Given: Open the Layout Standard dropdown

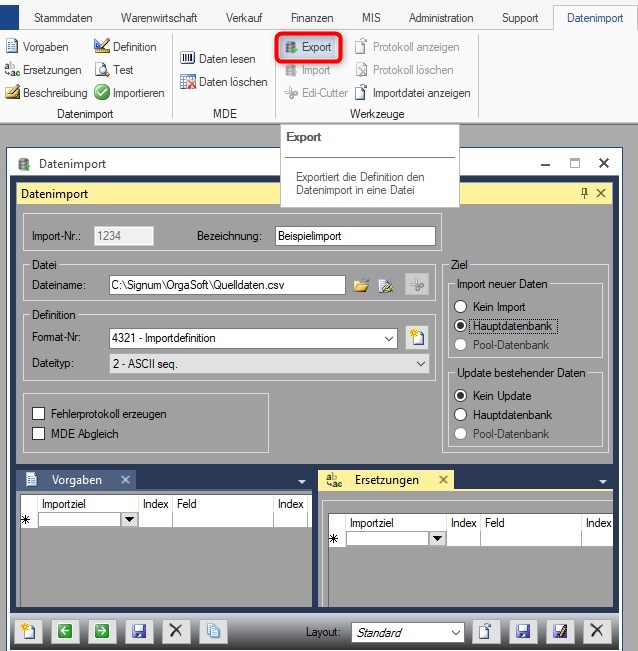Looking at the screenshot, I should pos(455,632).
